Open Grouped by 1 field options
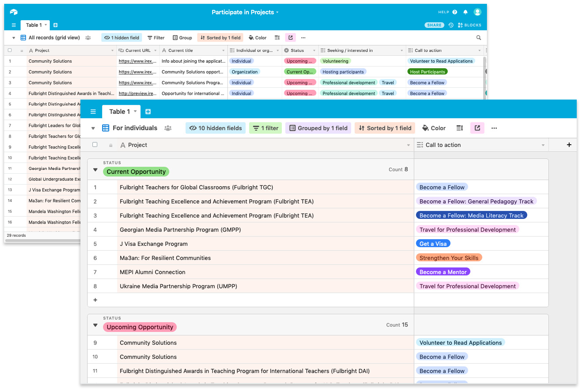Viewport: 583px width, 392px height. click(318, 128)
